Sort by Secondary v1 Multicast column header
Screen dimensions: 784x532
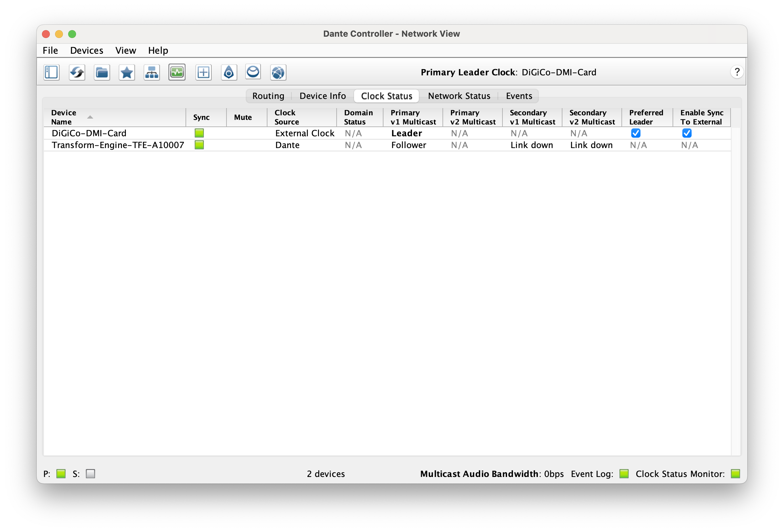tap(532, 117)
